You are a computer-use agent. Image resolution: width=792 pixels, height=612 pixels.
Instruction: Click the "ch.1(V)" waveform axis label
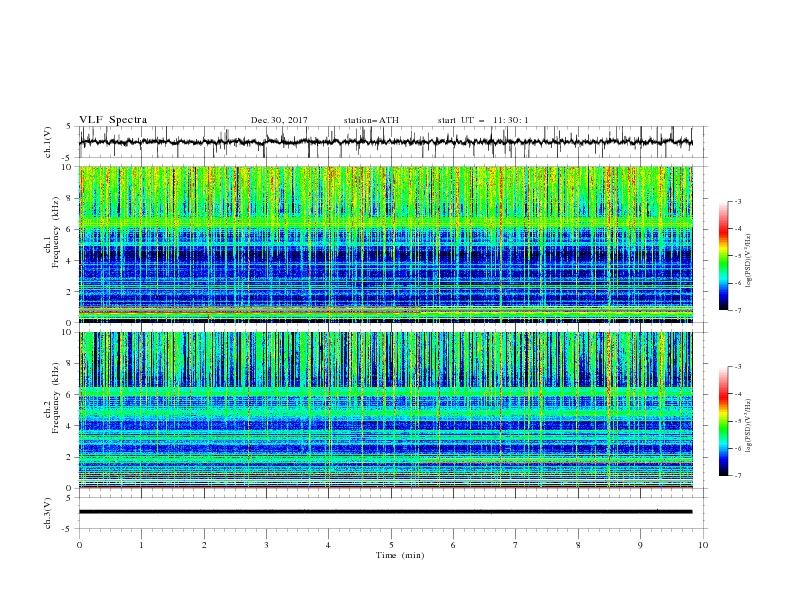pyautogui.click(x=48, y=142)
